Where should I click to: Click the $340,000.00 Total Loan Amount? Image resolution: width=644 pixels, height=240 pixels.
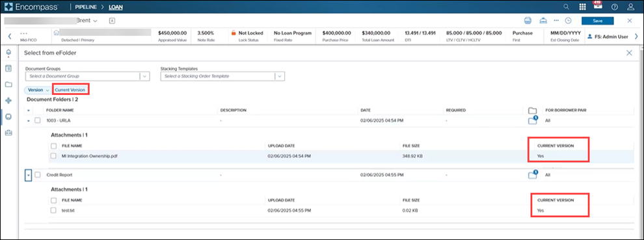376,33
